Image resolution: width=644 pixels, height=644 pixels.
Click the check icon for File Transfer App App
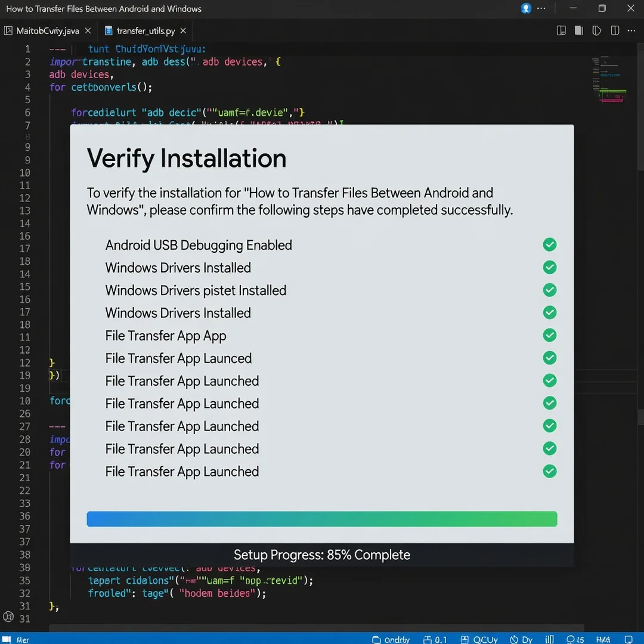[550, 335]
